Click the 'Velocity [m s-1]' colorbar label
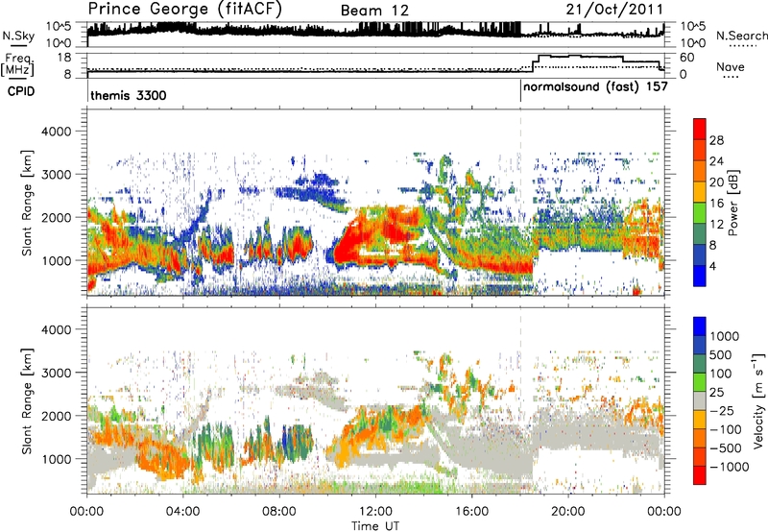This screenshot has height=532, width=768. (758, 400)
